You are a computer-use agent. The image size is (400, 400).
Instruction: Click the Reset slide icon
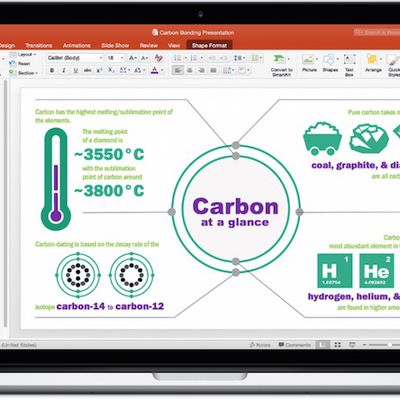(13, 63)
